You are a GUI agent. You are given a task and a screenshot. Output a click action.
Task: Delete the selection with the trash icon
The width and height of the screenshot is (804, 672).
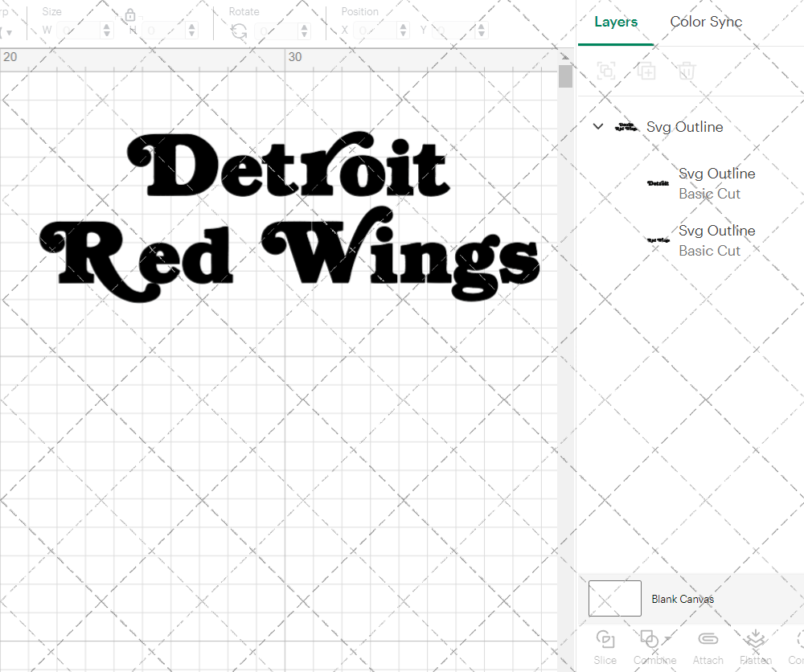tap(686, 71)
